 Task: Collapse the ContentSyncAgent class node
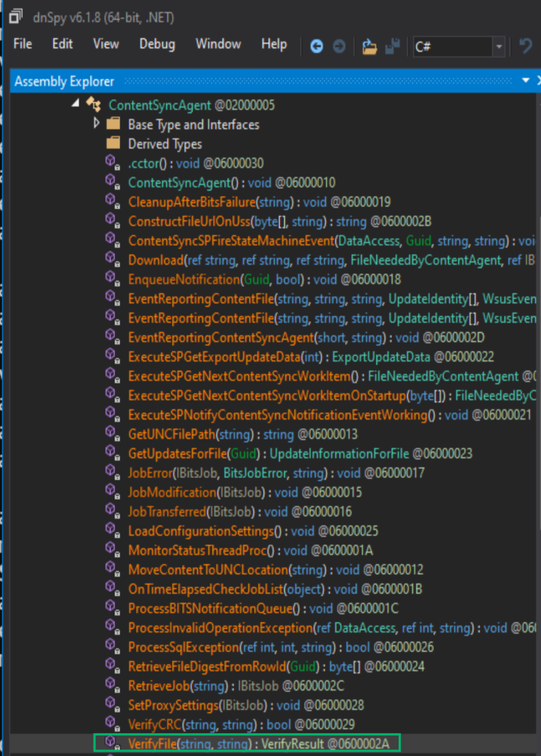75,102
